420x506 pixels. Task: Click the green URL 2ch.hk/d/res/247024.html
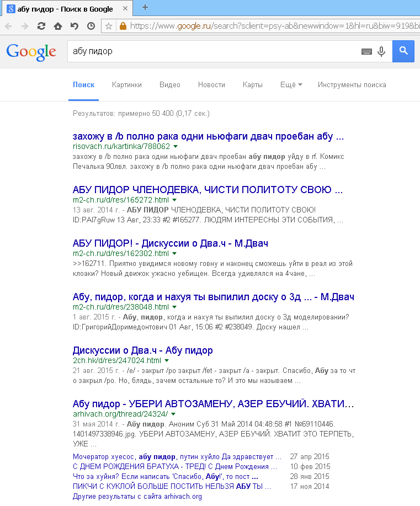pos(117,361)
